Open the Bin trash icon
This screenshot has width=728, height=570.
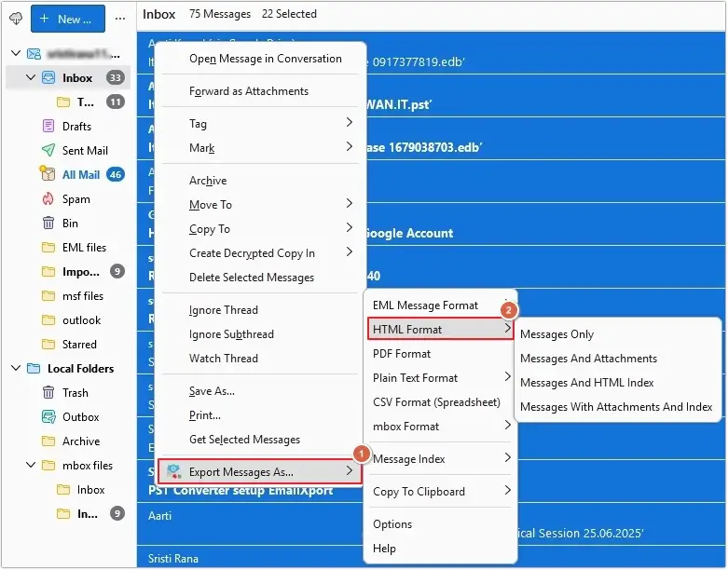coord(48,224)
